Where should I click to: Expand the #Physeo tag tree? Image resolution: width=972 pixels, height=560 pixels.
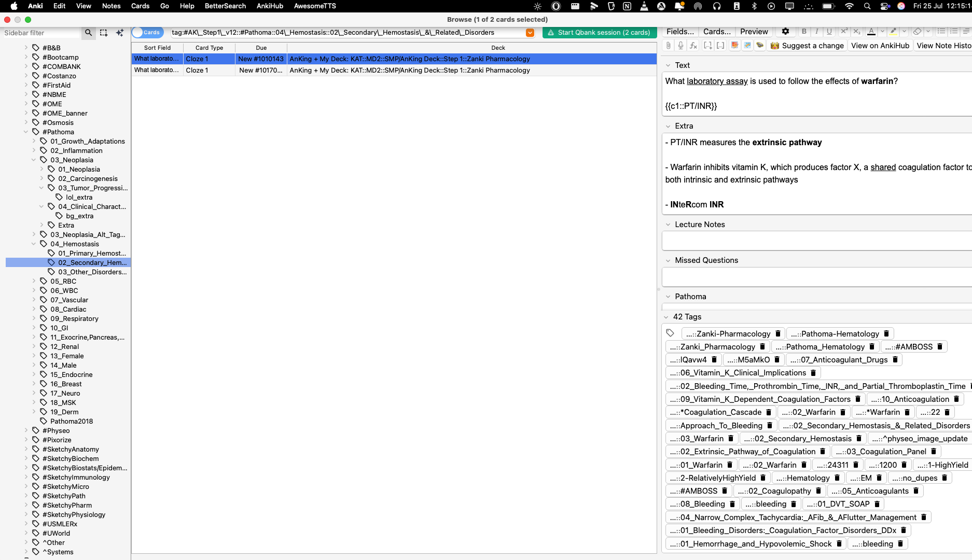[26, 430]
